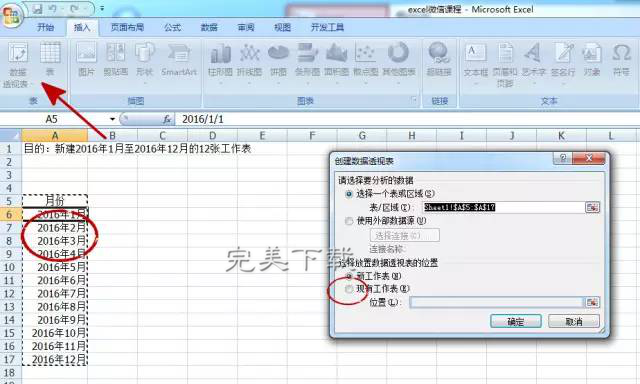Click the Table/Range (表/区域) input field
This screenshot has width=640, height=384.
coord(504,207)
